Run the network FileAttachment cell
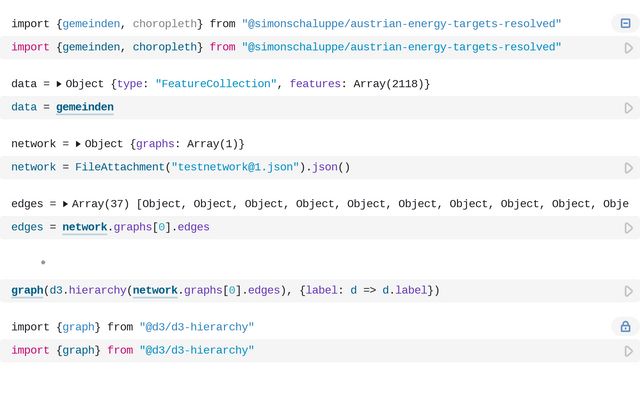 [628, 168]
